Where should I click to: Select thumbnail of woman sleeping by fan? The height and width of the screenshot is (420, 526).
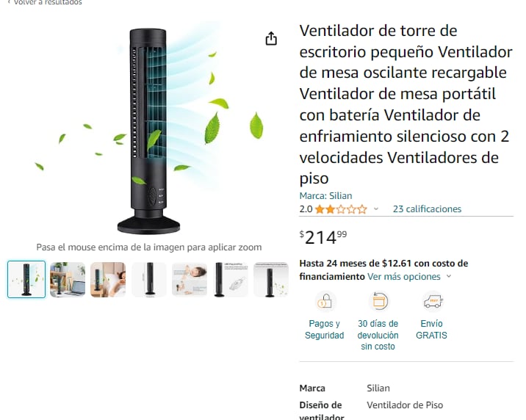point(108,280)
